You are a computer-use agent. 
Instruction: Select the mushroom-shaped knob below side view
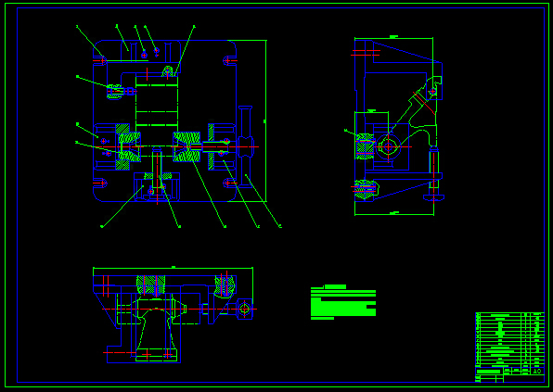click(434, 197)
